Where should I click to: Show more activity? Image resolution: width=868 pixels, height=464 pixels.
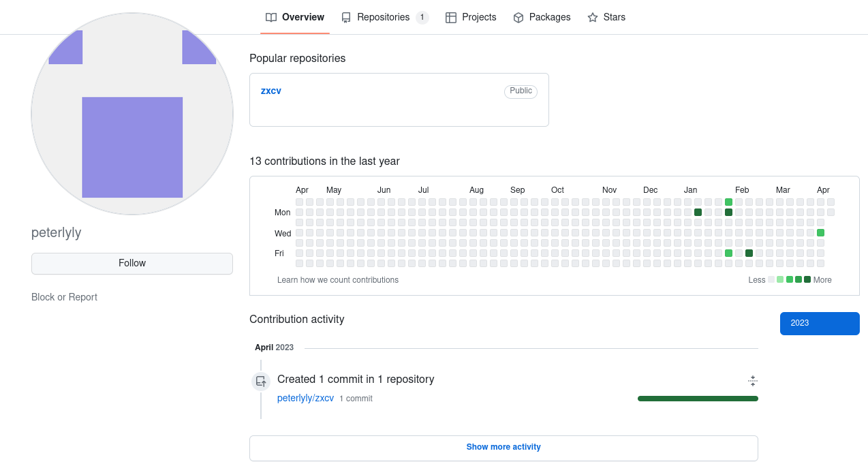(x=503, y=448)
